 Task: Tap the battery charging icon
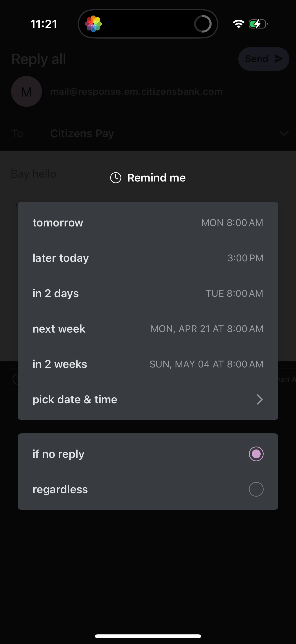(x=258, y=24)
